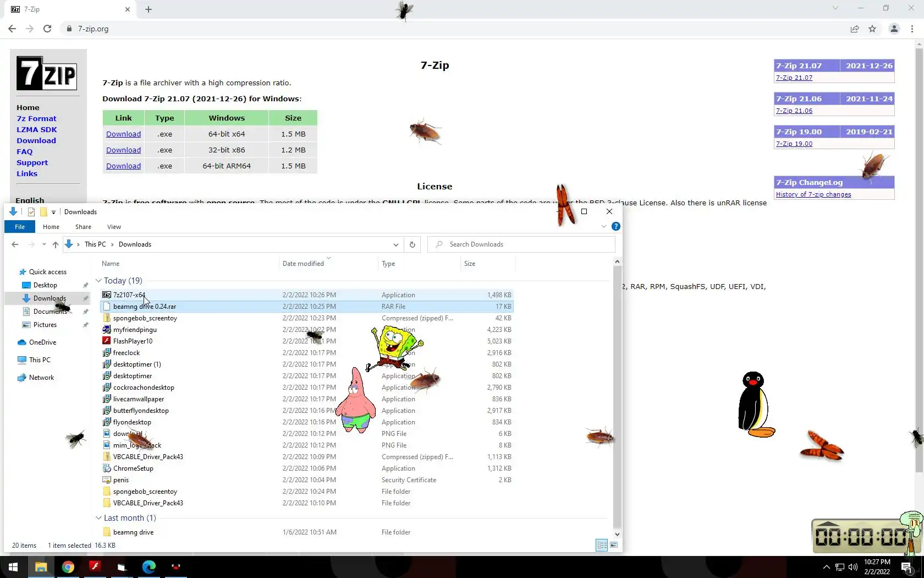Select the FlashPlayer10 file icon

[107, 341]
